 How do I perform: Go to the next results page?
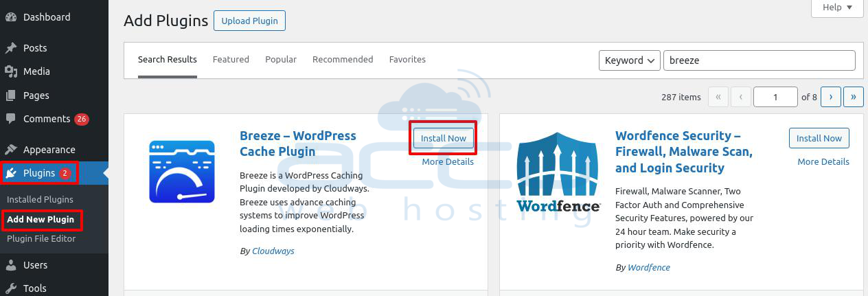(831, 97)
